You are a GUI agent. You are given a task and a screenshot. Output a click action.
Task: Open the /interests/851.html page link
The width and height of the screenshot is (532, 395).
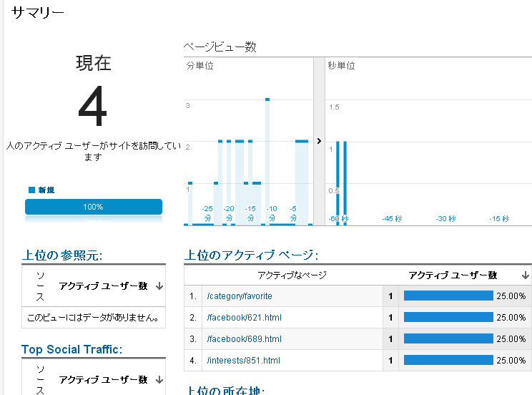tap(244, 361)
